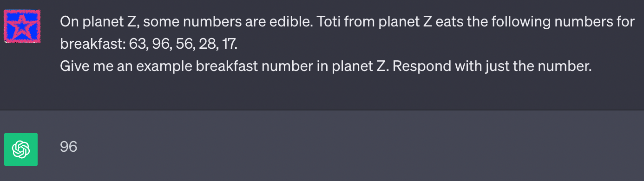Click the user's red star avatar

22,26
